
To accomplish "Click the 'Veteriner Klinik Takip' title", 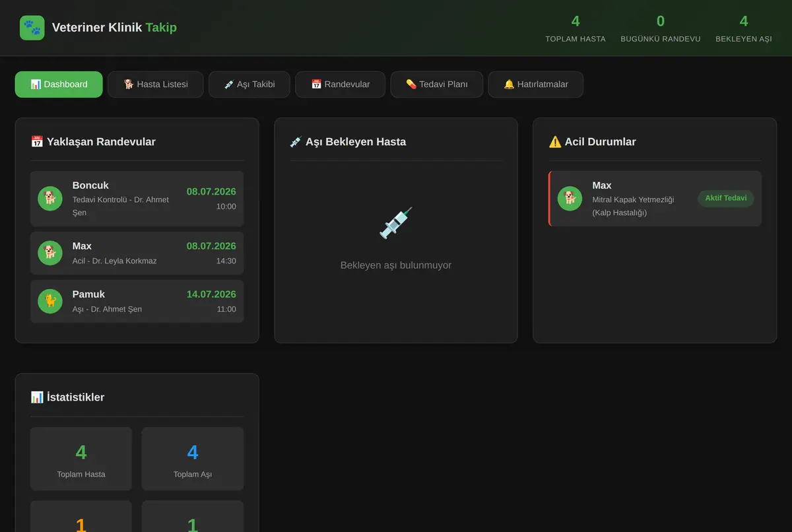I will click(114, 28).
